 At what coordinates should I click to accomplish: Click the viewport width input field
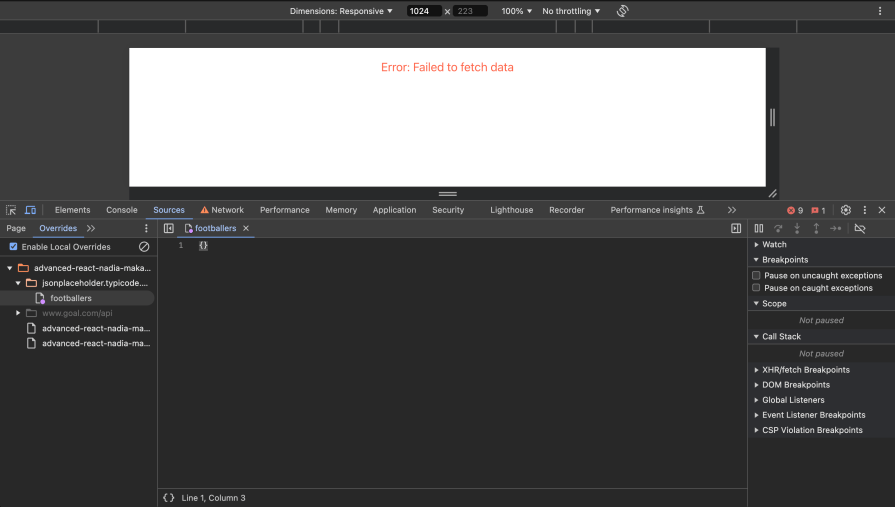424,11
